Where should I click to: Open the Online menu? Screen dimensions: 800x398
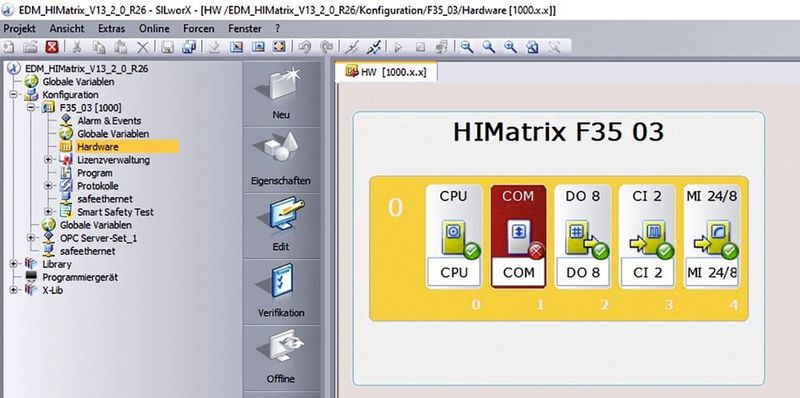(x=154, y=29)
